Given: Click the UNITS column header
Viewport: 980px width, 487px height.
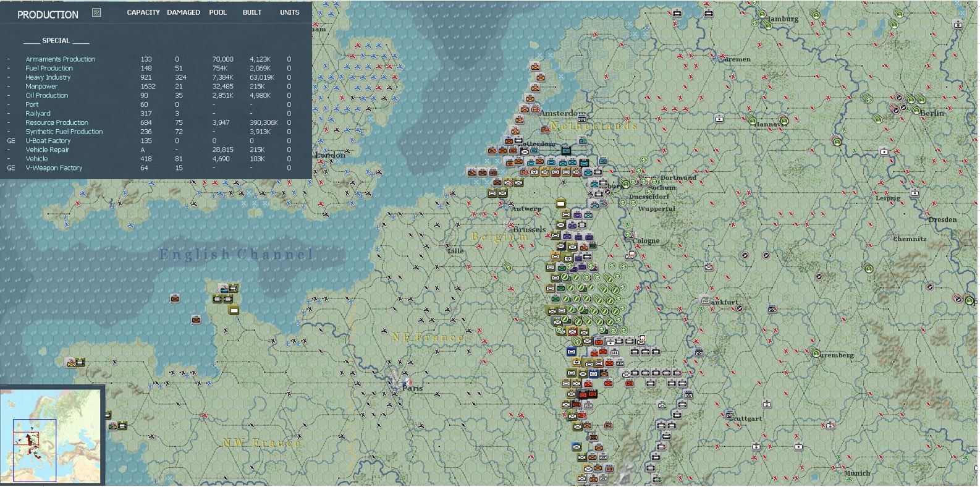Looking at the screenshot, I should tap(289, 12).
